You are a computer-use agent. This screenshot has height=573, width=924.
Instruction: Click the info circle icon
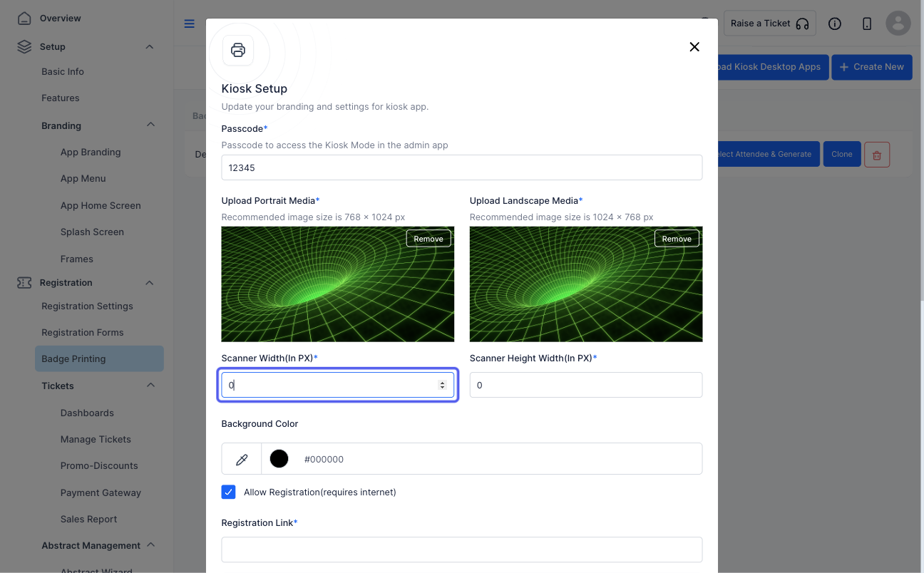pyautogui.click(x=835, y=24)
